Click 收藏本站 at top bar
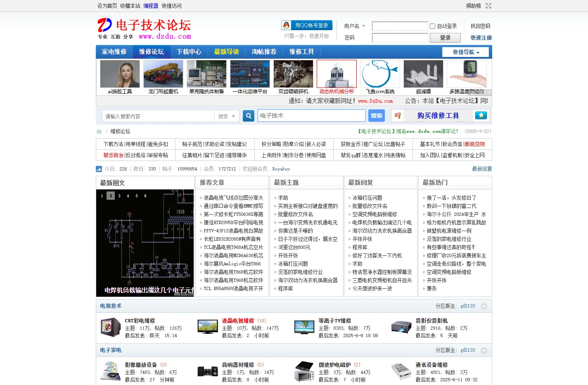The image size is (588, 385). (x=130, y=6)
